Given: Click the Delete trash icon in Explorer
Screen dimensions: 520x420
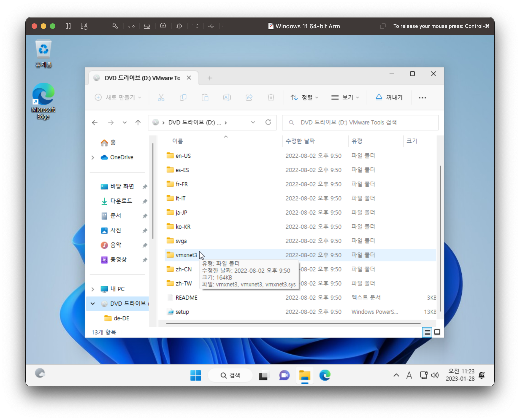Looking at the screenshot, I should tap(271, 97).
